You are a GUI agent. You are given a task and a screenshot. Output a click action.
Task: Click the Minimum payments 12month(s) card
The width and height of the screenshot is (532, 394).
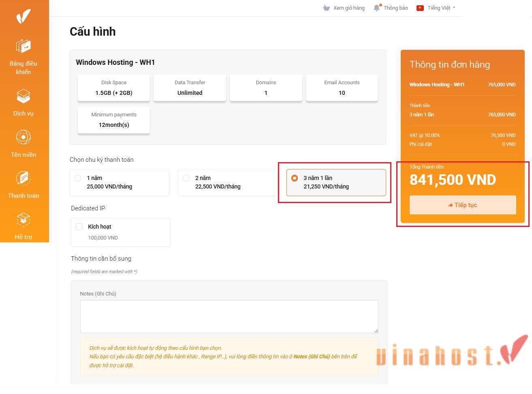114,120
